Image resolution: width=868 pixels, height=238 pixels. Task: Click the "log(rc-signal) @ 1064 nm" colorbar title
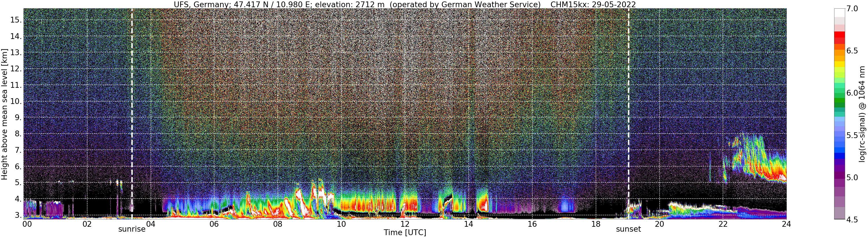(862, 114)
